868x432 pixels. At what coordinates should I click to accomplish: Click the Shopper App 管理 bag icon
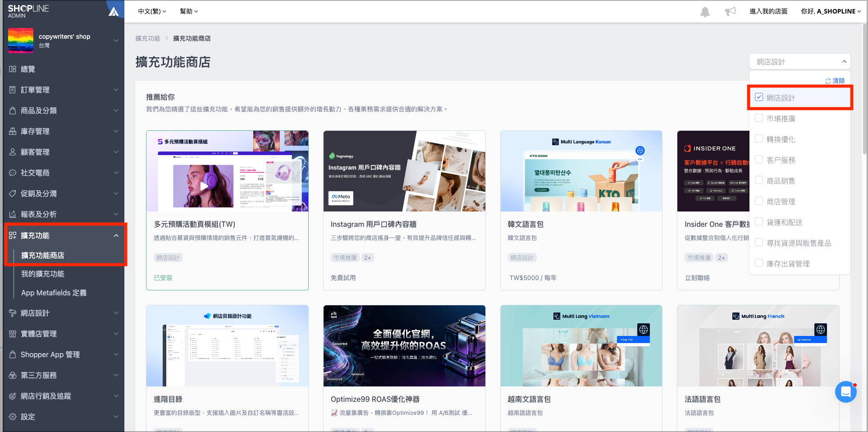(13, 354)
